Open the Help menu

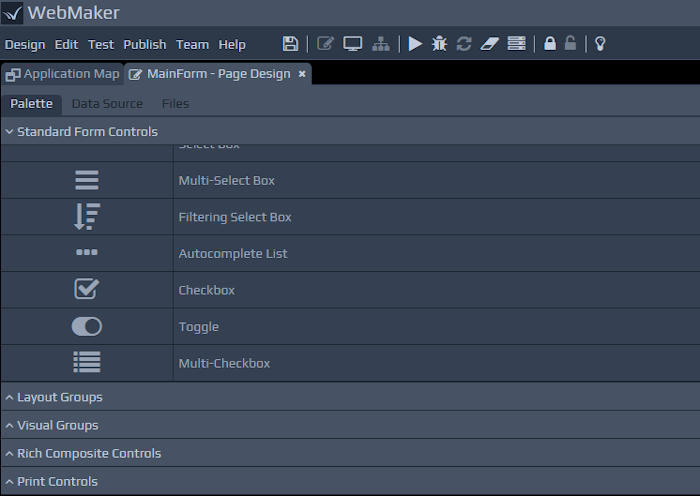click(x=232, y=45)
